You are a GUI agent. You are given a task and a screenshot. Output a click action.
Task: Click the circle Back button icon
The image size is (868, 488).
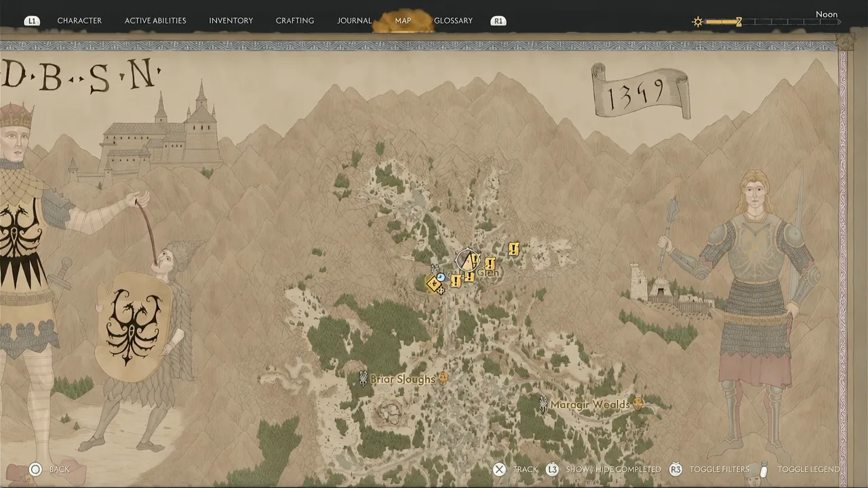click(36, 469)
